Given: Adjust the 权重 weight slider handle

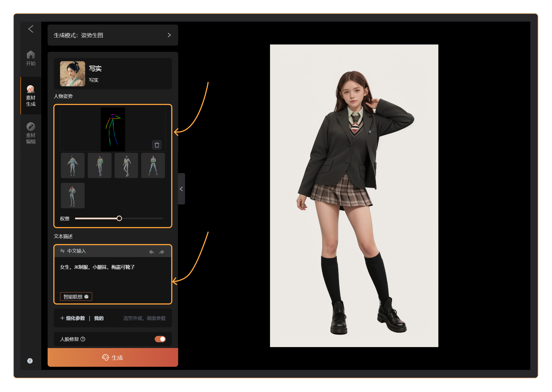Looking at the screenshot, I should coord(119,218).
